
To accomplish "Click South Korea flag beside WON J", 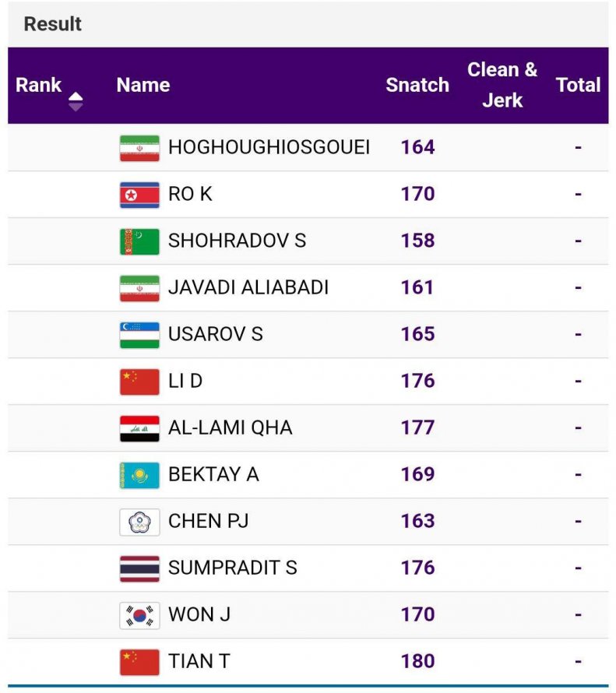I will 139,615.
